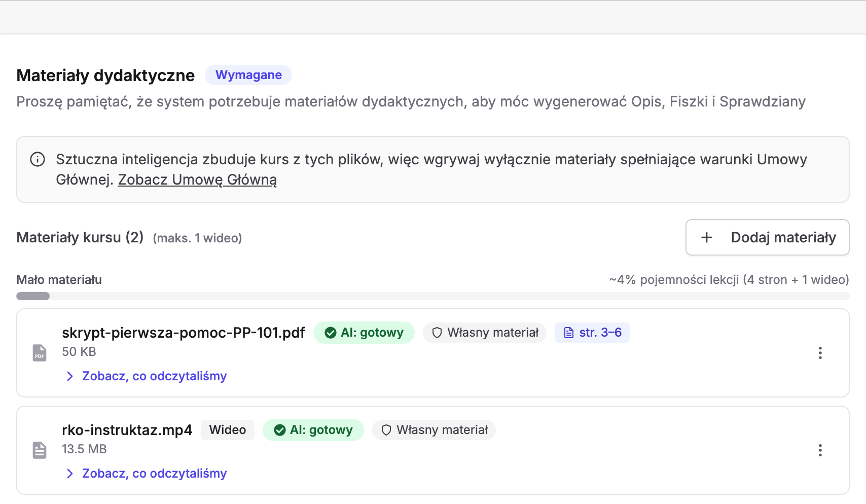Click the '50 KB' file size text
Viewport: 866px width, 504px height.
click(x=79, y=352)
